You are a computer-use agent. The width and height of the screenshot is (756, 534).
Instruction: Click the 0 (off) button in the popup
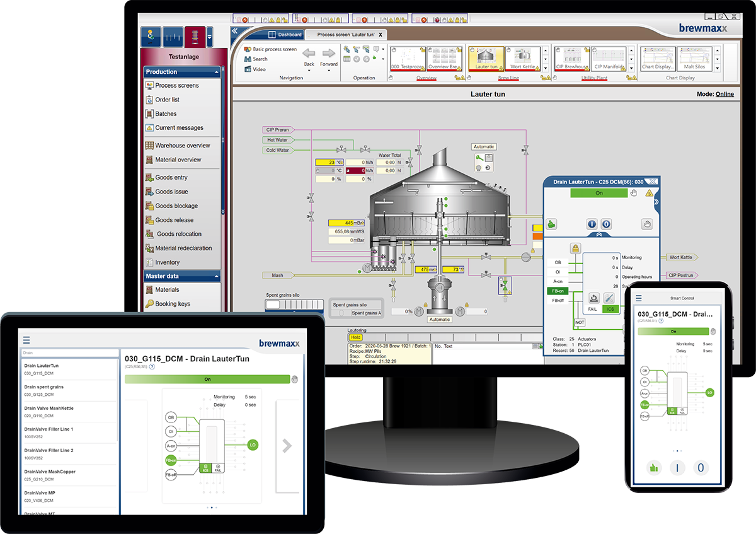point(606,224)
